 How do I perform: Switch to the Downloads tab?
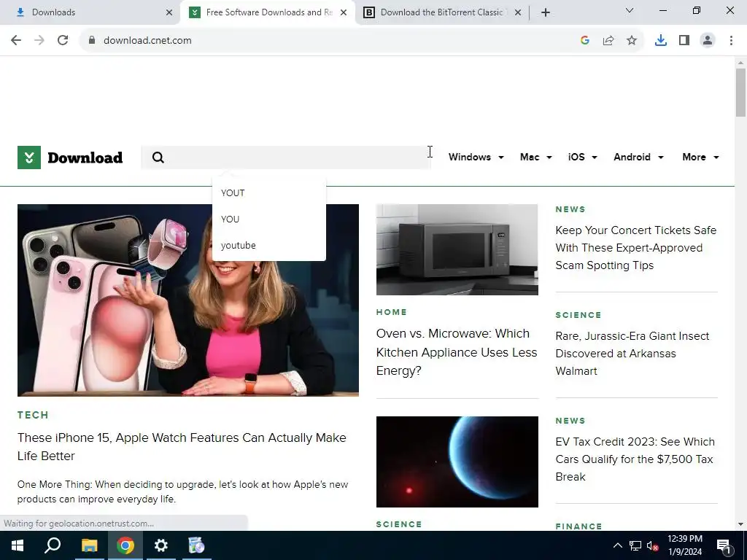tap(90, 12)
